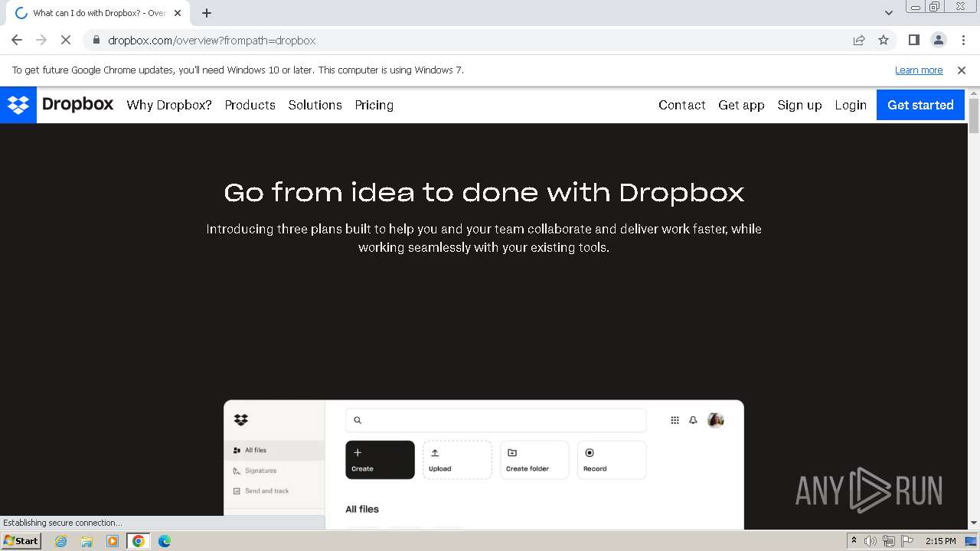Click search field in app preview

496,420
